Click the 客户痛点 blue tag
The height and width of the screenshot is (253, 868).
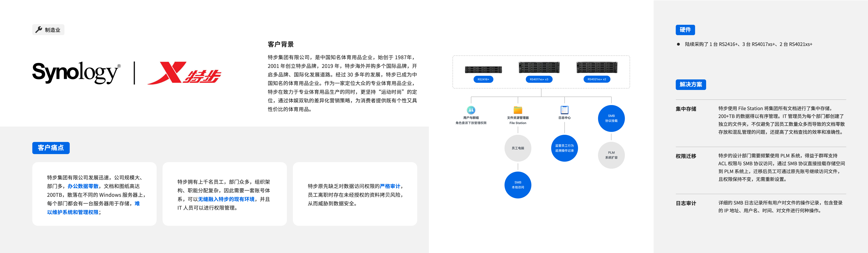(51, 148)
